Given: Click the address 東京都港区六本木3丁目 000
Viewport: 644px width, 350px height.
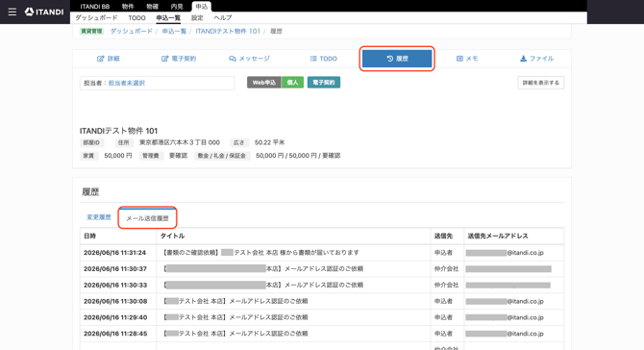Looking at the screenshot, I should pos(180,142).
